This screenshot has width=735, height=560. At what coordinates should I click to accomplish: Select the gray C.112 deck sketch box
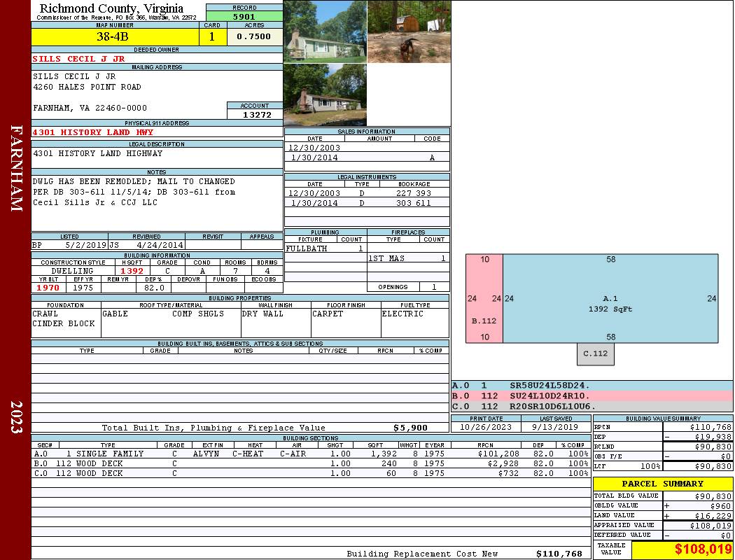coord(595,353)
